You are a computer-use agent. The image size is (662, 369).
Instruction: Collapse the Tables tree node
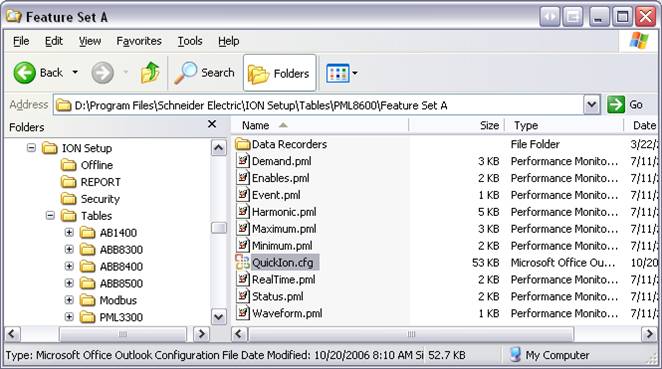[x=50, y=215]
